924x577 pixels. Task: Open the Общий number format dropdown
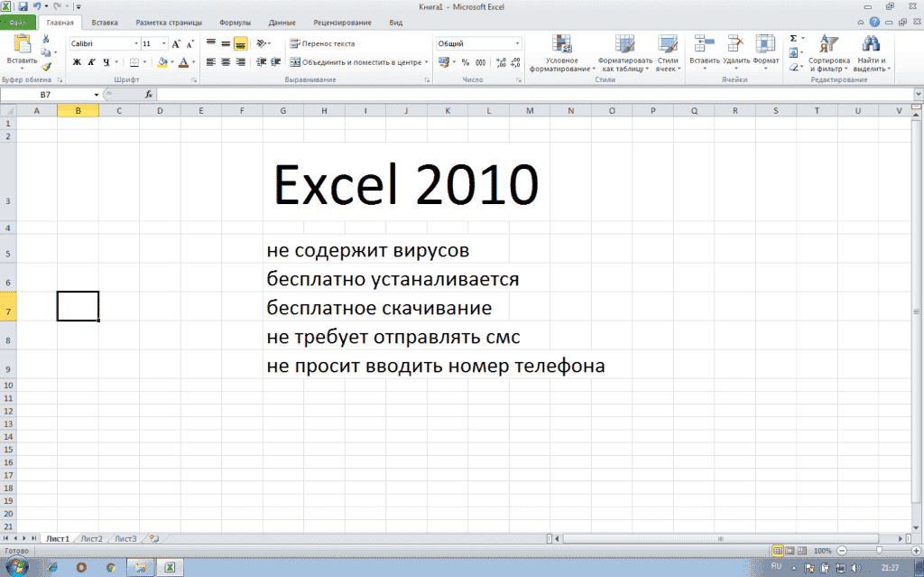517,42
